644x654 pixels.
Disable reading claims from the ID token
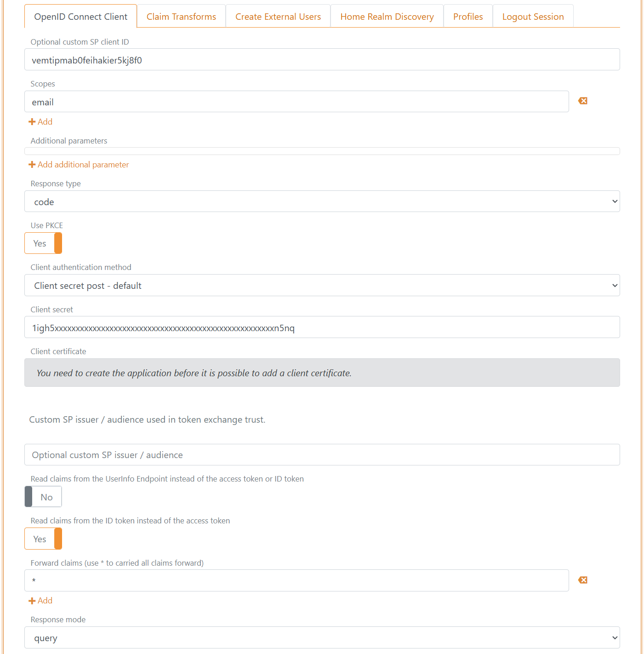43,539
